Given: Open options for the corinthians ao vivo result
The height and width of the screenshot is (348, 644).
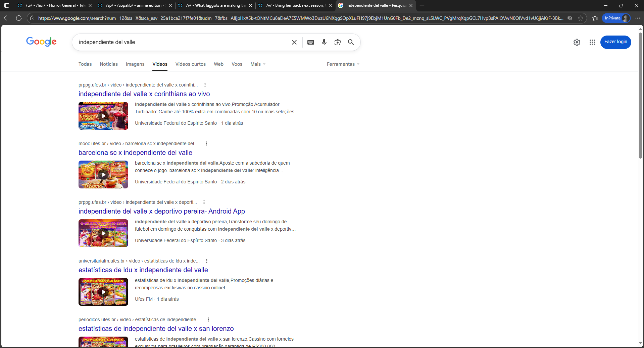Looking at the screenshot, I should pos(205,85).
